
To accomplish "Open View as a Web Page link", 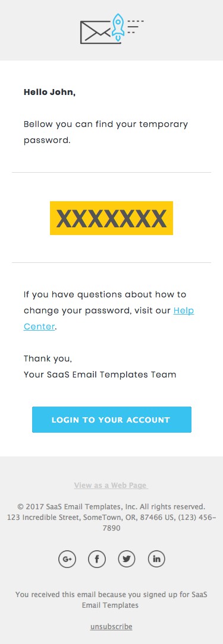I will pos(111,485).
